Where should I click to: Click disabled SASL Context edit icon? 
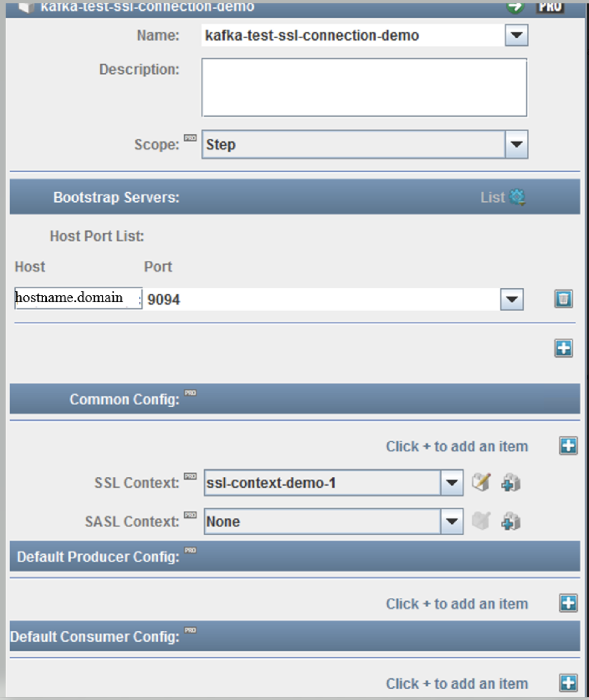tap(481, 521)
